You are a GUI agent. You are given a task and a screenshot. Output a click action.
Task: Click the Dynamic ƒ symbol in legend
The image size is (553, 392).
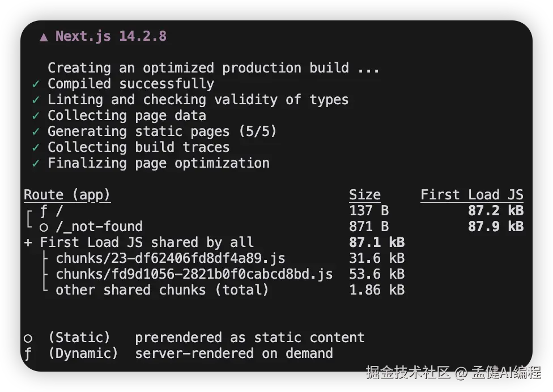tap(28, 354)
